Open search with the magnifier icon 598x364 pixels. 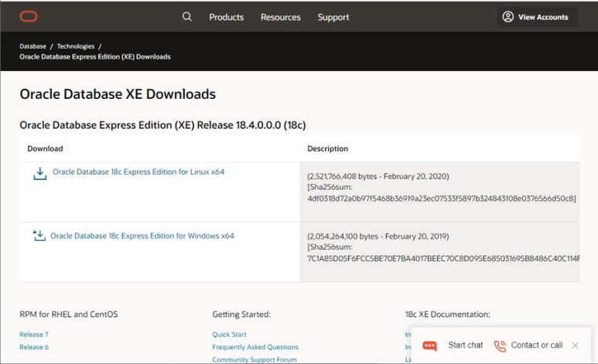click(187, 17)
